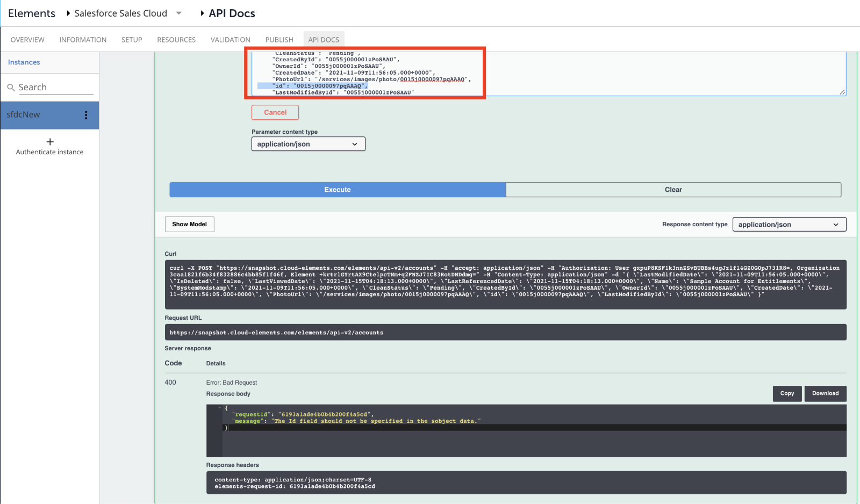Viewport: 860px width, 504px height.
Task: Go to the Setup tab
Action: point(132,40)
